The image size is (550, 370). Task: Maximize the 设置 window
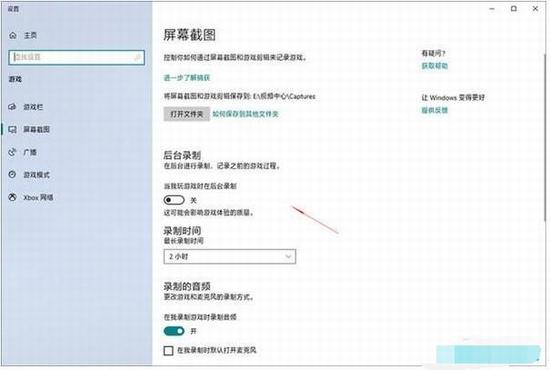click(x=514, y=9)
